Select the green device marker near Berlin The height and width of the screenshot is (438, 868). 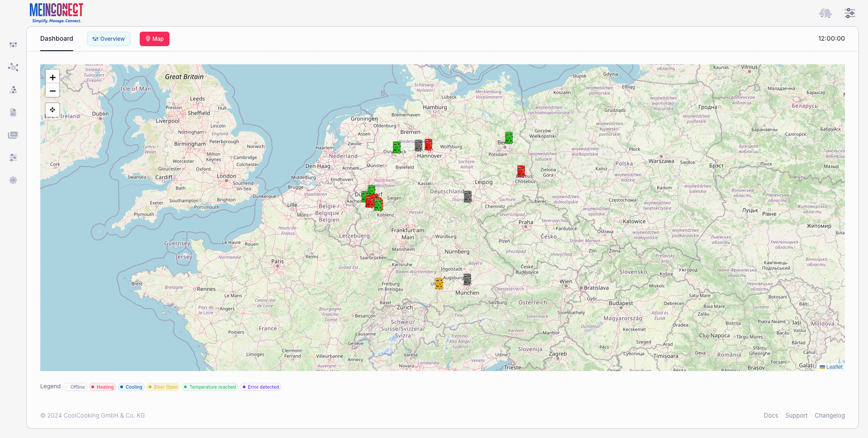click(509, 138)
